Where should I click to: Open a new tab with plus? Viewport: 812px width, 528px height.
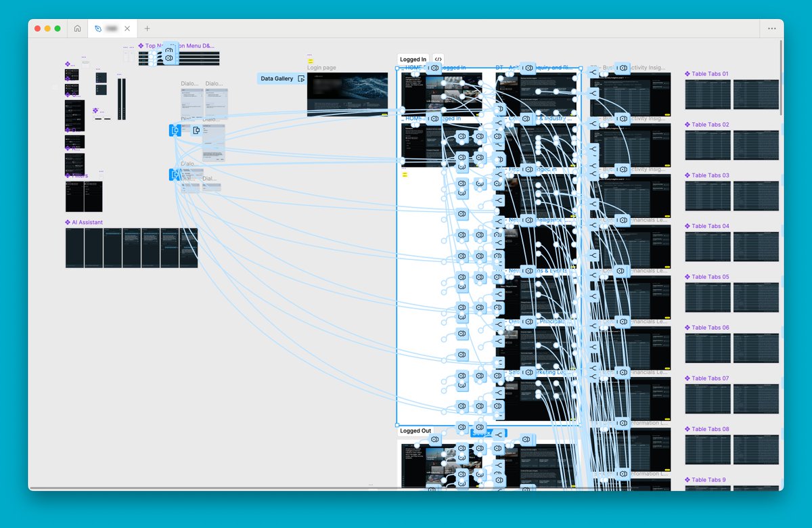coord(147,28)
